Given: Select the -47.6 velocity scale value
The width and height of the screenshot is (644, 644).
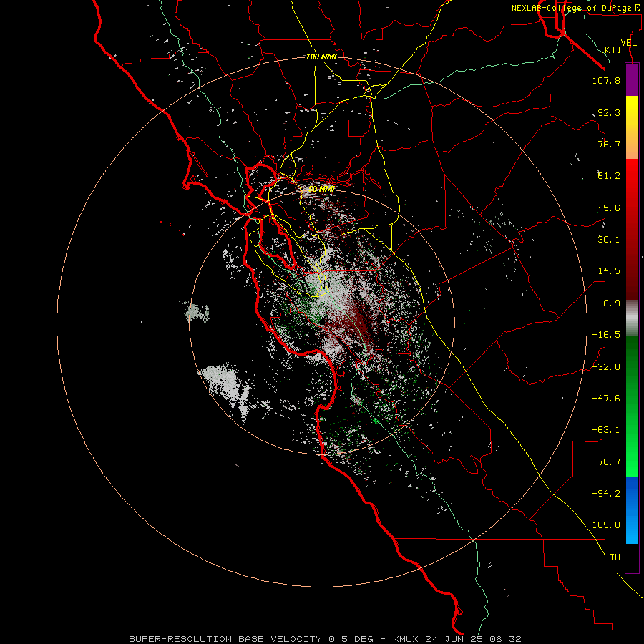Looking at the screenshot, I should tap(606, 399).
